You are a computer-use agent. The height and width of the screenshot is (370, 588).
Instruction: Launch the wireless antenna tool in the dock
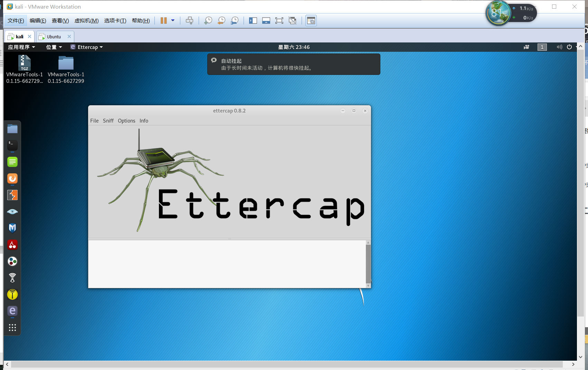tap(12, 278)
